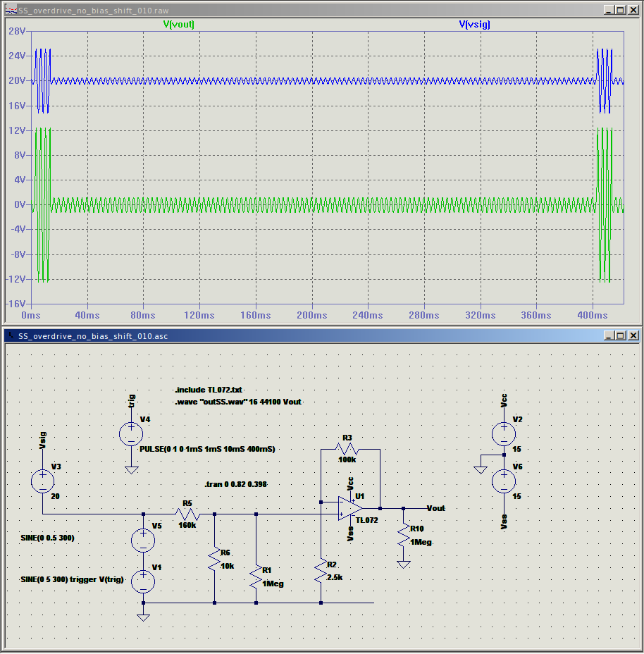Image resolution: width=644 pixels, height=654 pixels.
Task: Open the schematic window system menu icon
Action: [x=11, y=335]
